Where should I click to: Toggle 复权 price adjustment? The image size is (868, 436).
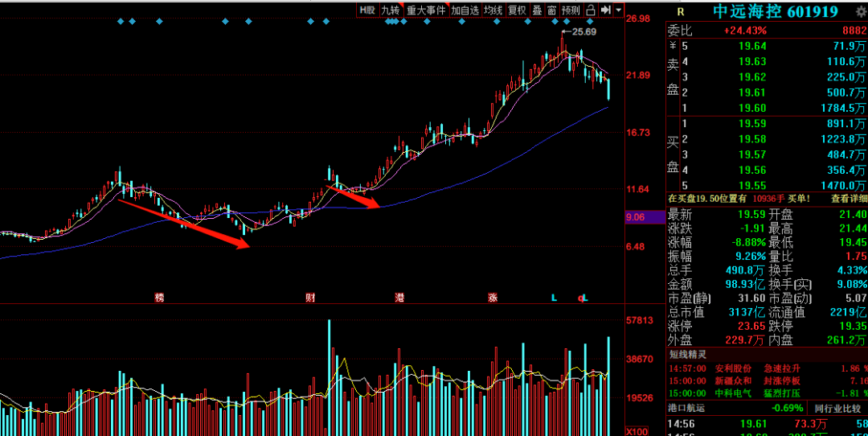(517, 10)
